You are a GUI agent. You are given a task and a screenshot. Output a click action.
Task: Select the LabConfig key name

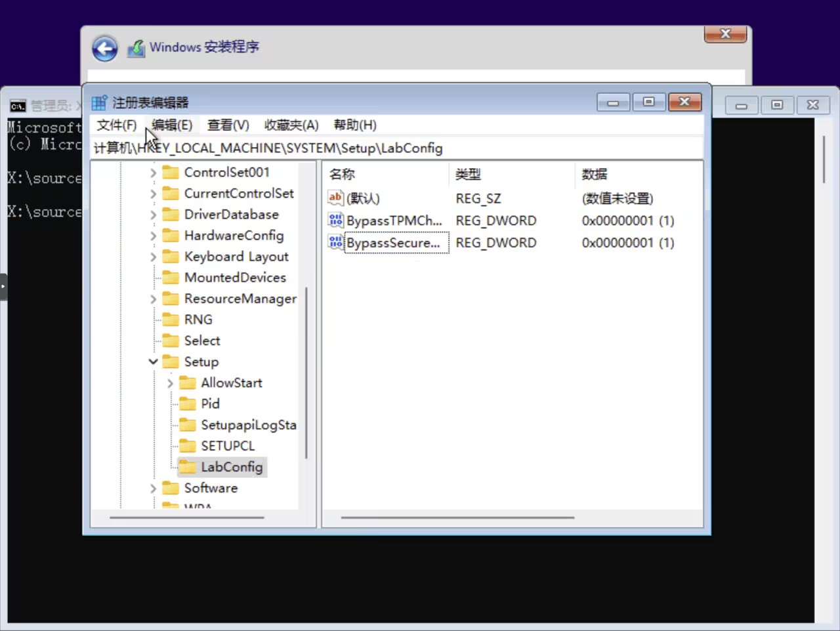232,466
